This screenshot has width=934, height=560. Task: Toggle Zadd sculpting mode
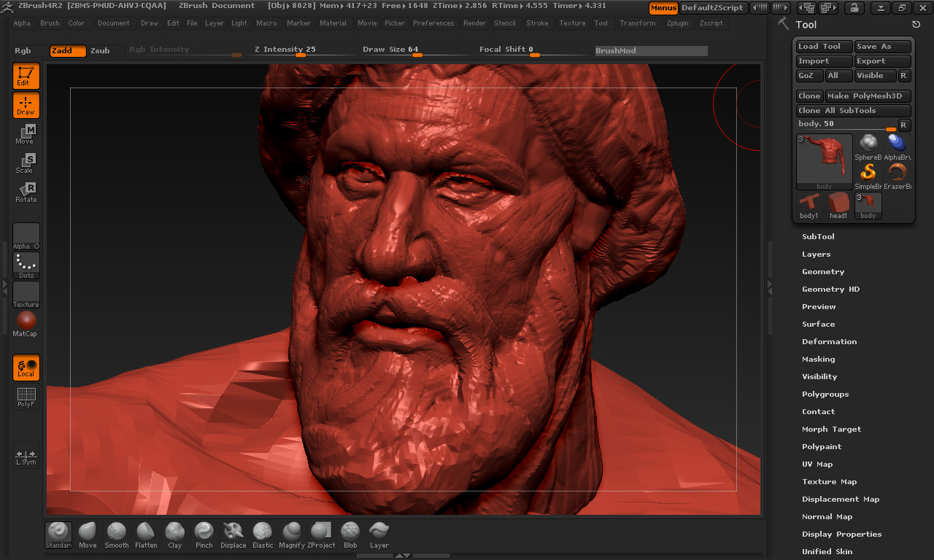(x=67, y=51)
